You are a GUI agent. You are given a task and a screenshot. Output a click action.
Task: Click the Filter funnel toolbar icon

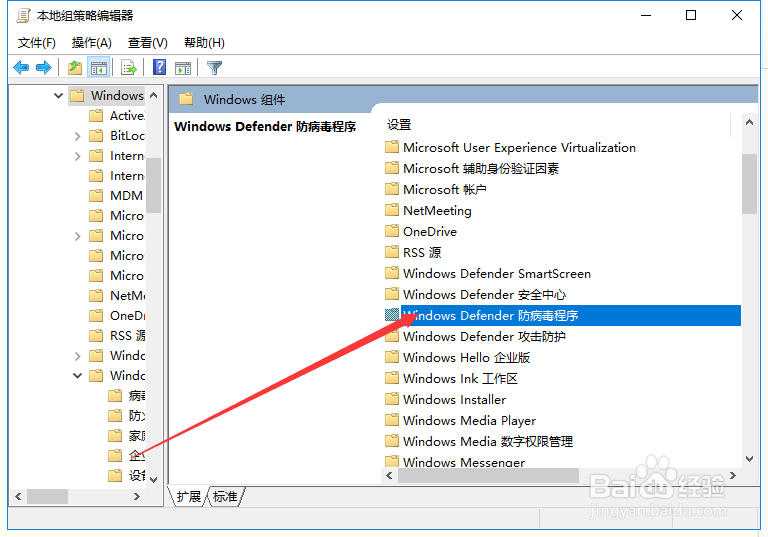point(215,68)
